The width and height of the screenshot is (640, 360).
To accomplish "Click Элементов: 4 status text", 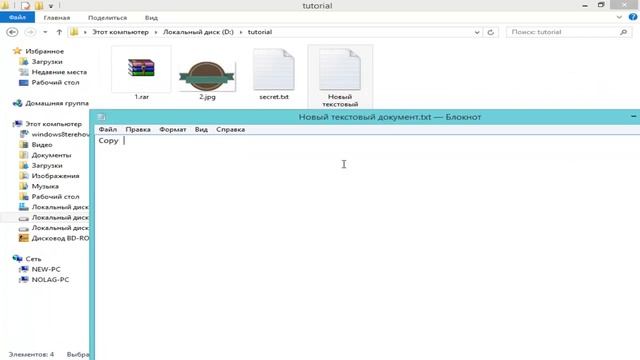I will (x=31, y=354).
